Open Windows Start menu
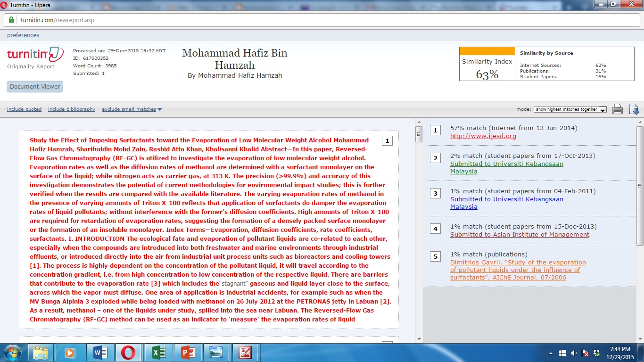The image size is (644, 362). tap(12, 353)
